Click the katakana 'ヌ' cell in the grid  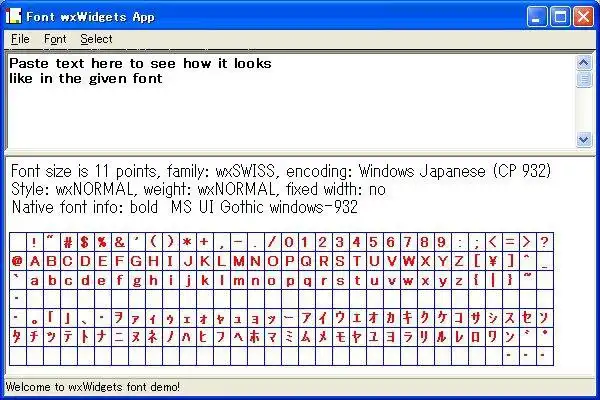point(137,337)
